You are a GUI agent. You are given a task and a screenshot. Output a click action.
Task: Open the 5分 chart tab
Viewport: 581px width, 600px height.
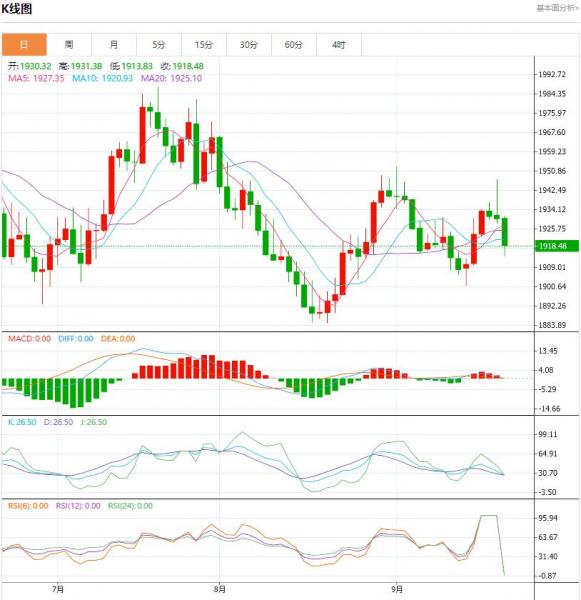point(159,44)
